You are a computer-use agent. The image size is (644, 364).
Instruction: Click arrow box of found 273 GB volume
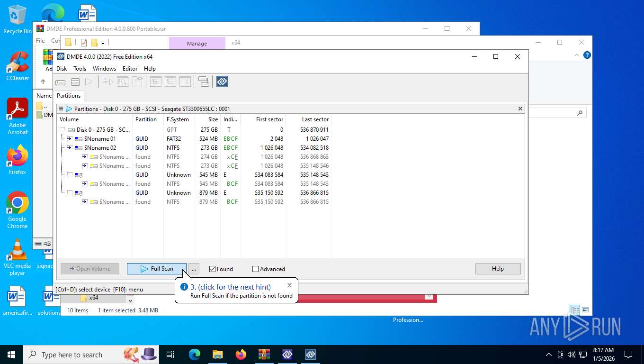85,166
